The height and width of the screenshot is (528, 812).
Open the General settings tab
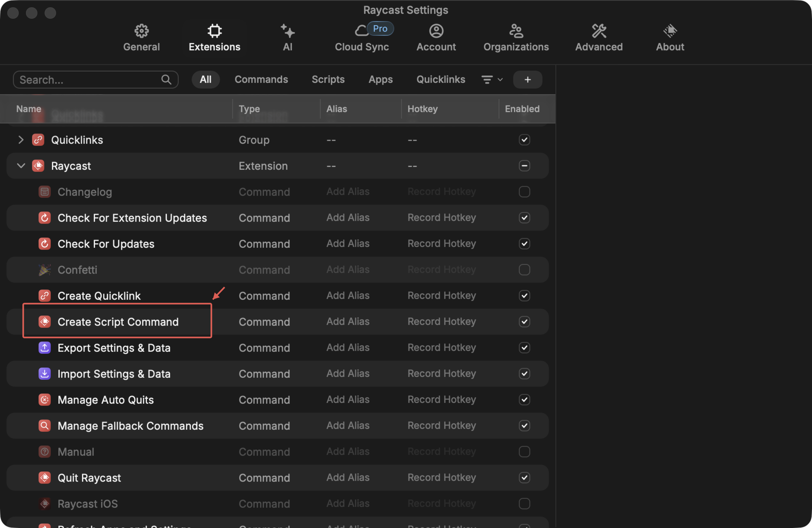point(141,38)
